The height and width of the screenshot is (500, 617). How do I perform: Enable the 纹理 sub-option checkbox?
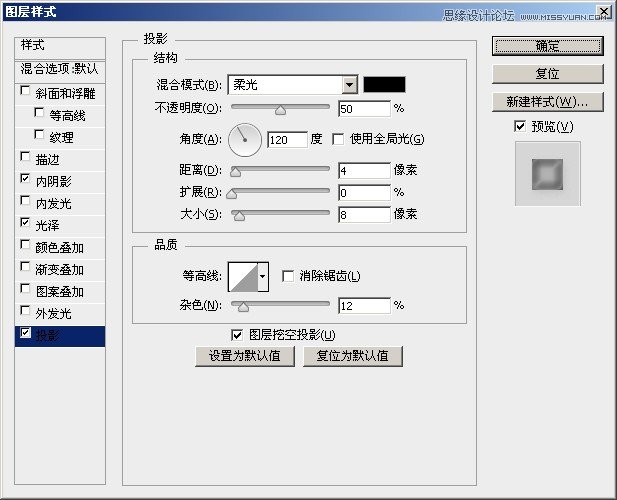click(39, 135)
